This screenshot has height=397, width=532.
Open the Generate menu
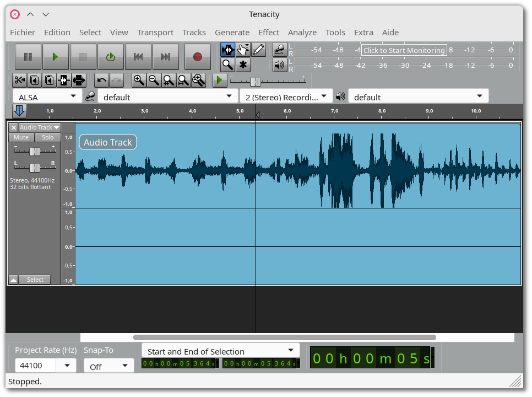pyautogui.click(x=232, y=32)
